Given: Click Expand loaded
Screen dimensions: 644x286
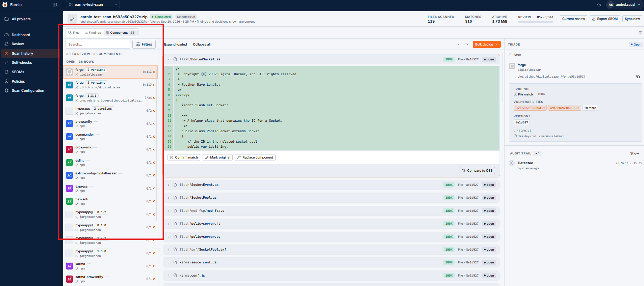Looking at the screenshot, I should click(x=175, y=45).
